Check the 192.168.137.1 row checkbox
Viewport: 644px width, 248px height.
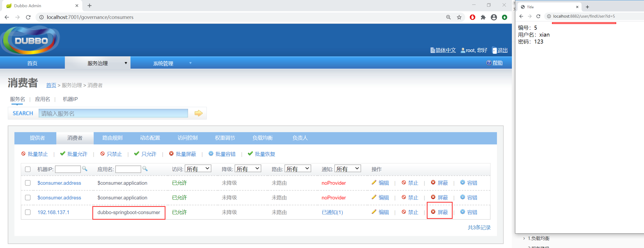point(28,212)
